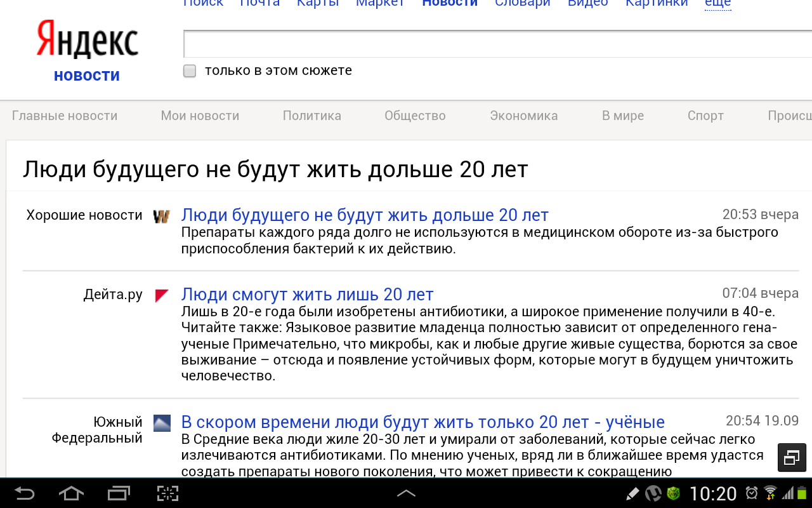Open the recent apps switcher

119,493
